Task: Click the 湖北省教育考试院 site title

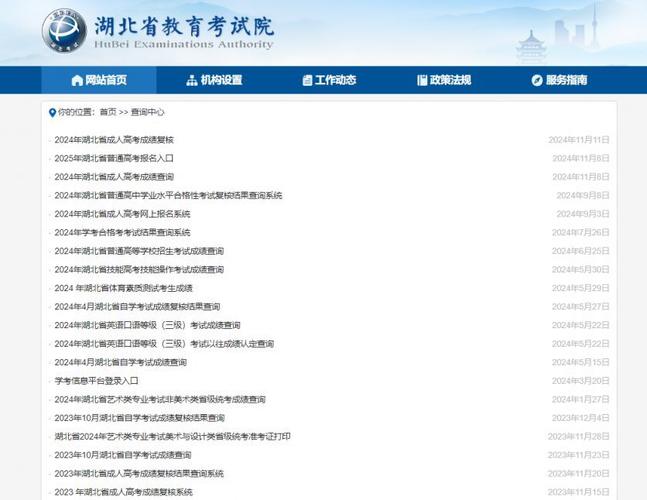Action: (184, 26)
